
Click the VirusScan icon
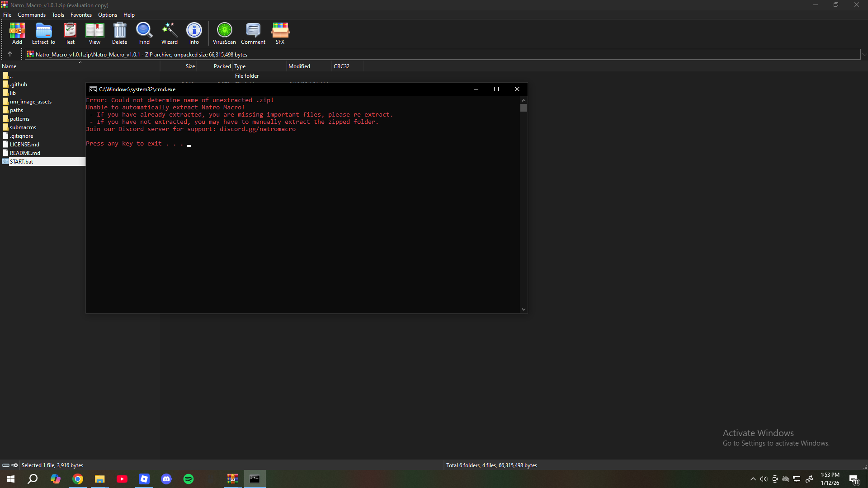click(x=224, y=33)
